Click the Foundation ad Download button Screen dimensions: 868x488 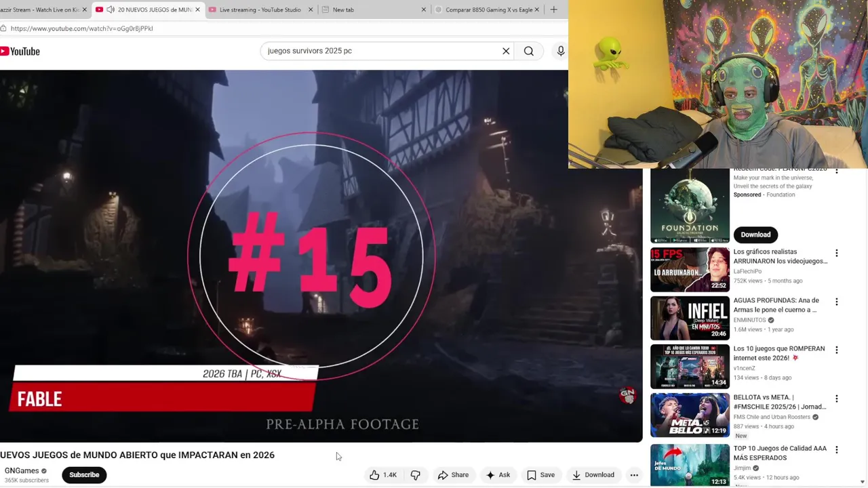coord(755,235)
